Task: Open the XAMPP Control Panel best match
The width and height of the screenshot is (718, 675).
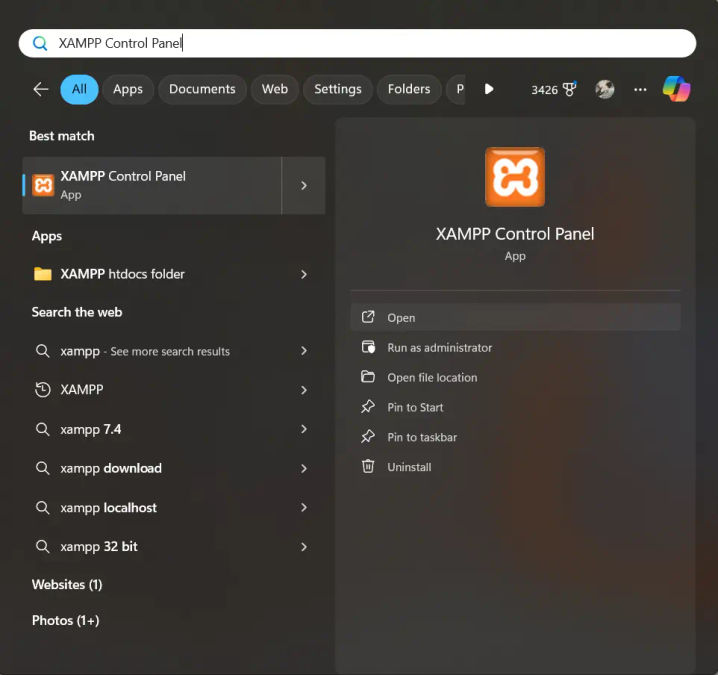Action: tap(152, 185)
